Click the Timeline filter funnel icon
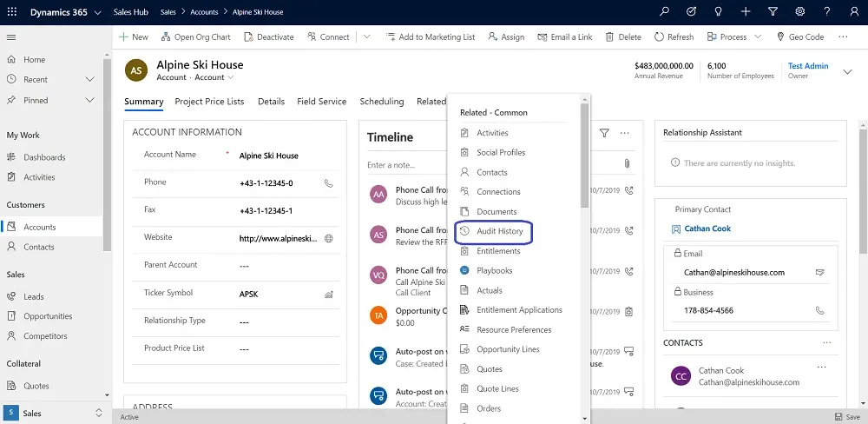 tap(604, 133)
